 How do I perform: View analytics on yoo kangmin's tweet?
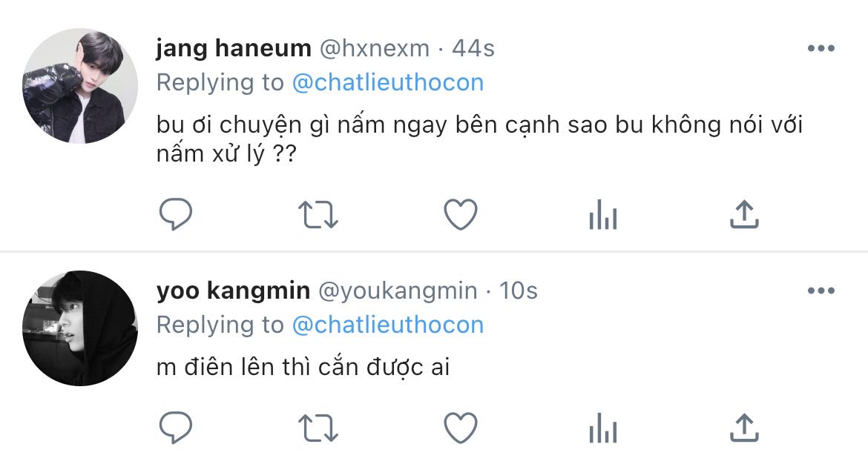602,428
